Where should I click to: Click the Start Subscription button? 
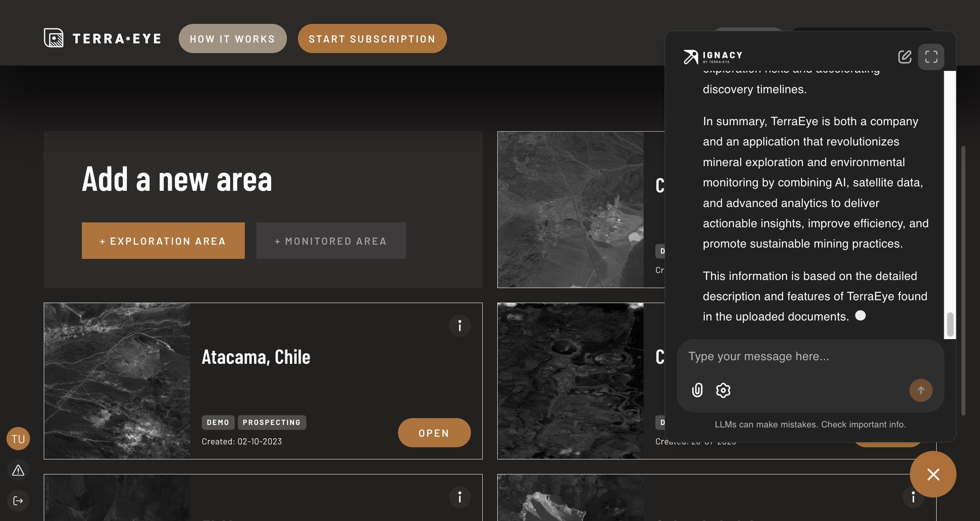372,38
